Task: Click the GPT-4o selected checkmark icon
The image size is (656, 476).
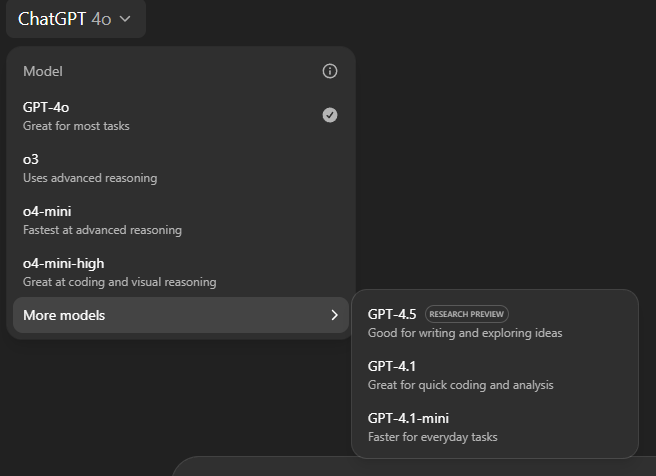Action: (330, 115)
